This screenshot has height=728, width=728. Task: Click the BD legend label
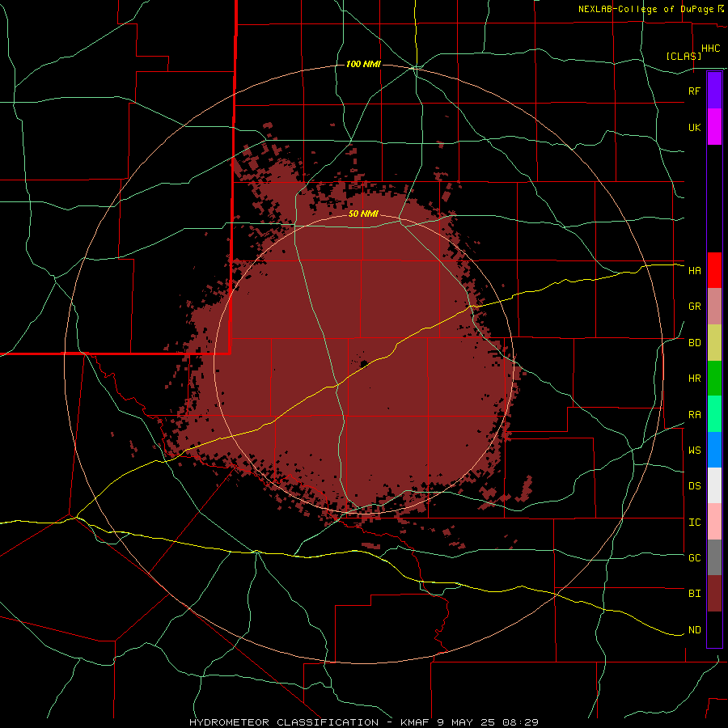pos(694,342)
